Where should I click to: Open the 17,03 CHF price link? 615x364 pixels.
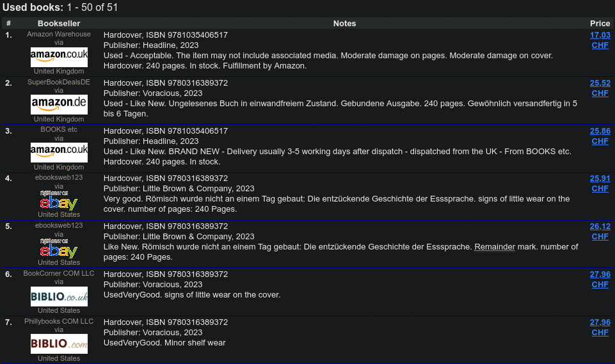click(x=600, y=40)
